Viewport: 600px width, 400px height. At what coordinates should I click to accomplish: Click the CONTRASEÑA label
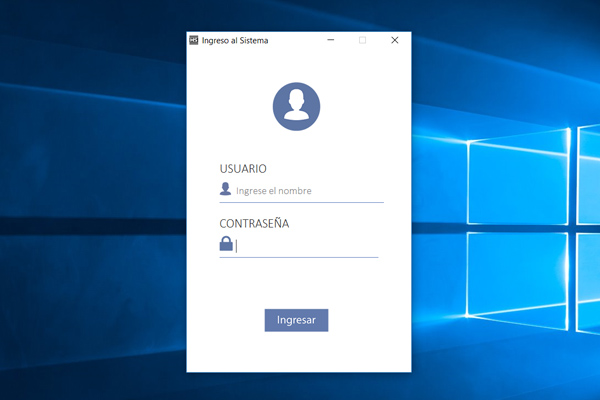(254, 223)
